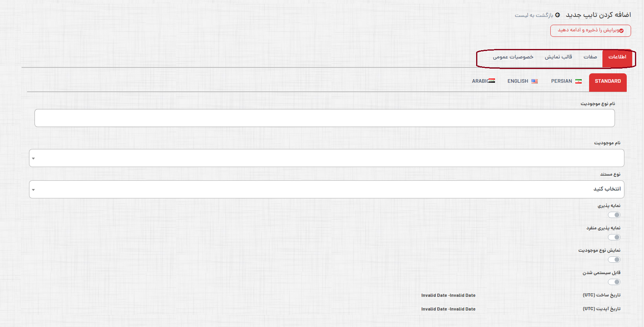This screenshot has height=327, width=644.
Task: Enable the نمایه پذیری منفرد switch
Action: [x=614, y=237]
